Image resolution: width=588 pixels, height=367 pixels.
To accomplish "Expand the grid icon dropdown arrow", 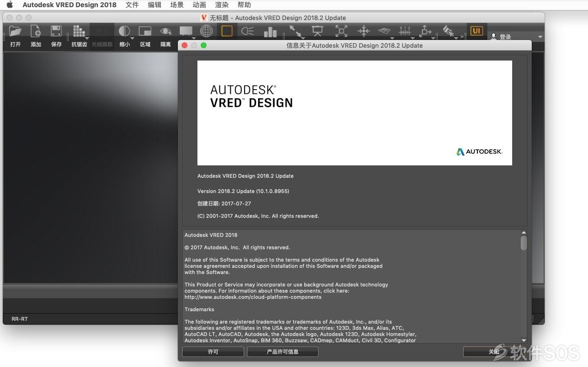I will pyautogui.click(x=392, y=38).
